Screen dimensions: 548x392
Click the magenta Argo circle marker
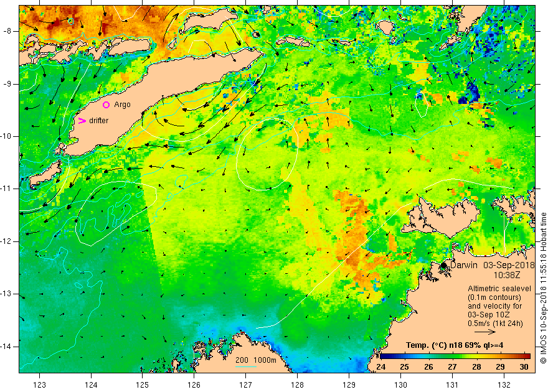106,105
